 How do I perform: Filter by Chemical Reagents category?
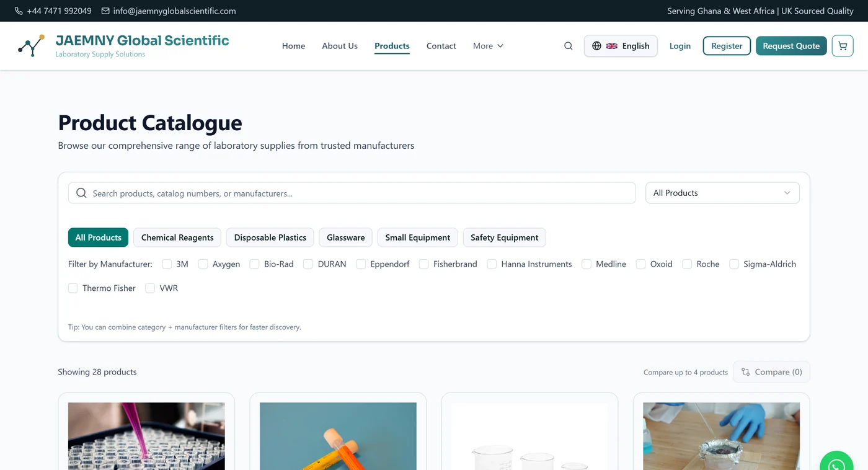tap(177, 237)
